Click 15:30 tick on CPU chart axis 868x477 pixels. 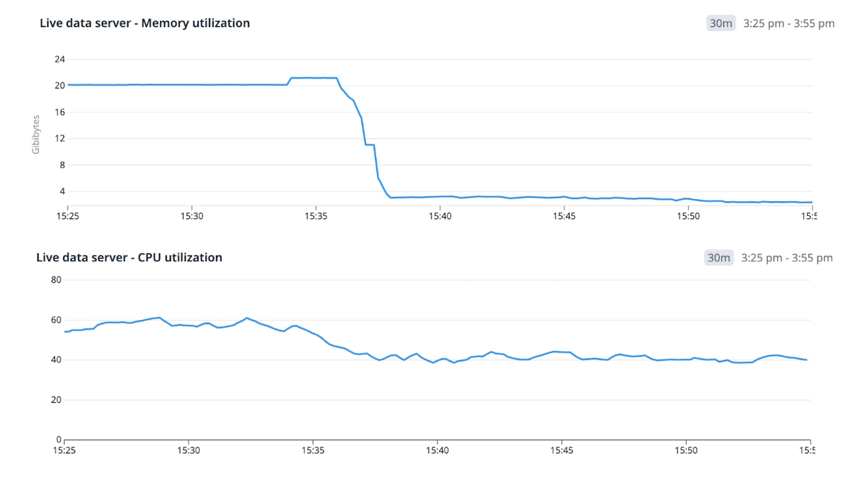(189, 450)
